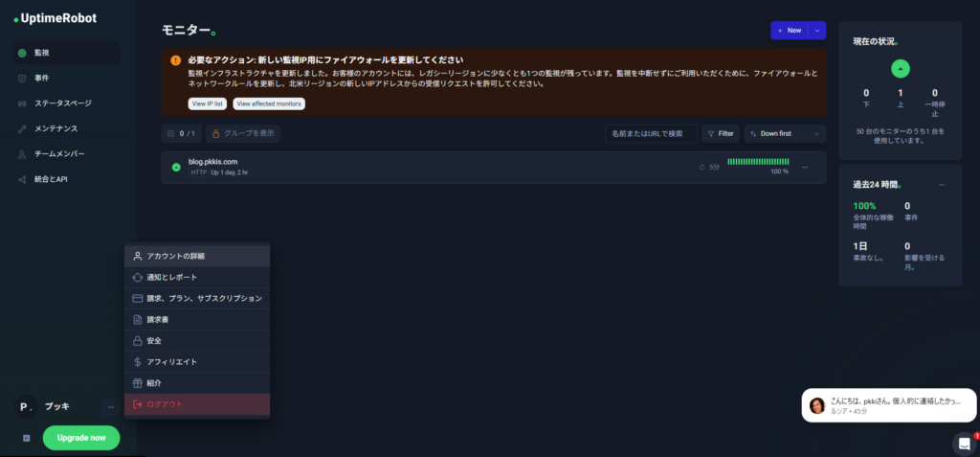Click the three-dot button next to プッキ
This screenshot has height=457, width=980.
[111, 407]
